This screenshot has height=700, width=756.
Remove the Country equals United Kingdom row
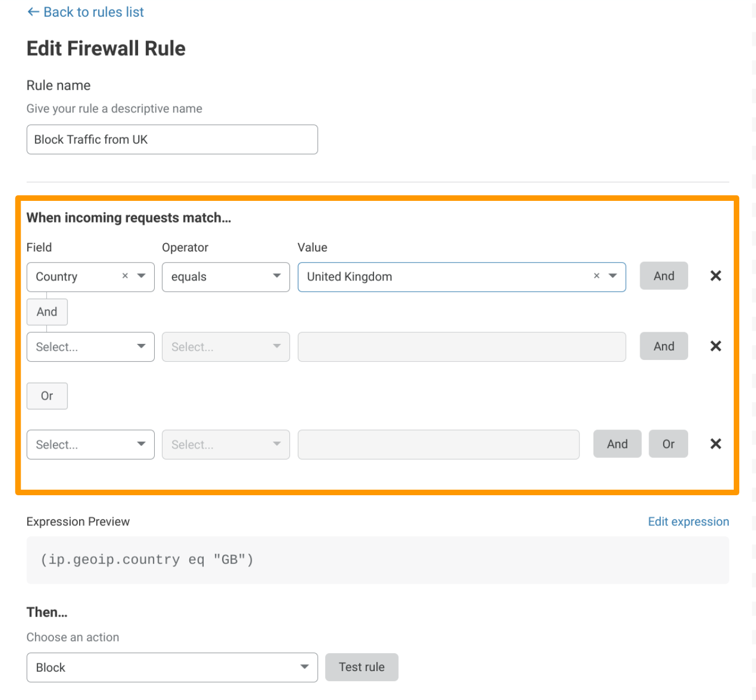click(715, 276)
